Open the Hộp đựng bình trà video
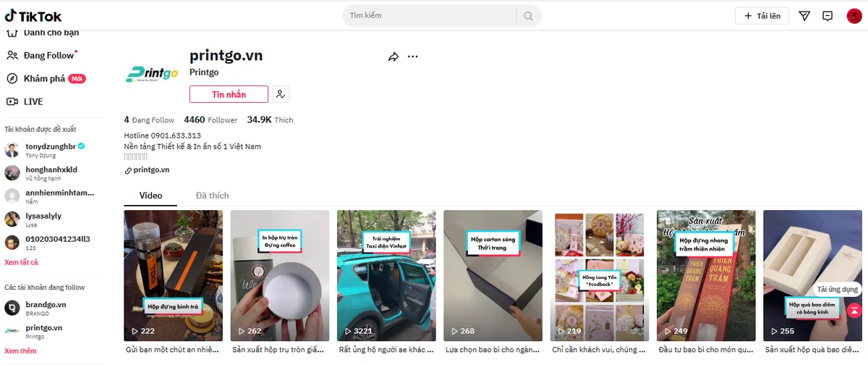This screenshot has height=365, width=868. 174,275
